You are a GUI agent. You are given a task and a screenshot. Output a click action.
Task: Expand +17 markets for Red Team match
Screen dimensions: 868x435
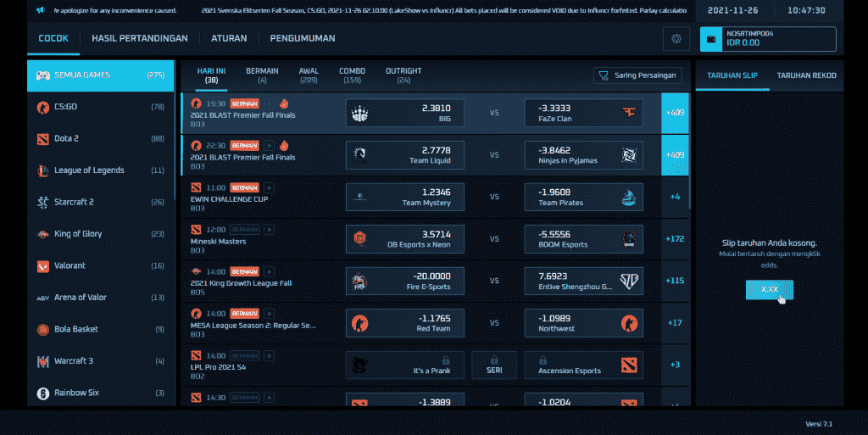[x=675, y=323]
